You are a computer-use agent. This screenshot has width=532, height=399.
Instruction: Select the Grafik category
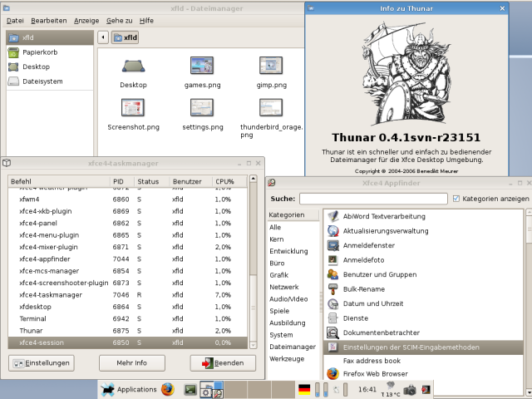[293, 275]
